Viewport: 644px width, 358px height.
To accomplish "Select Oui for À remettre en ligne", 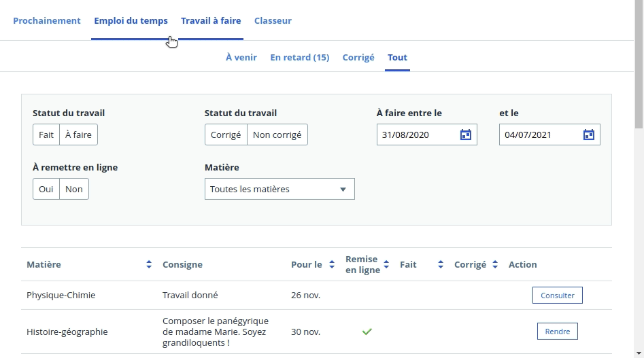I will (46, 189).
